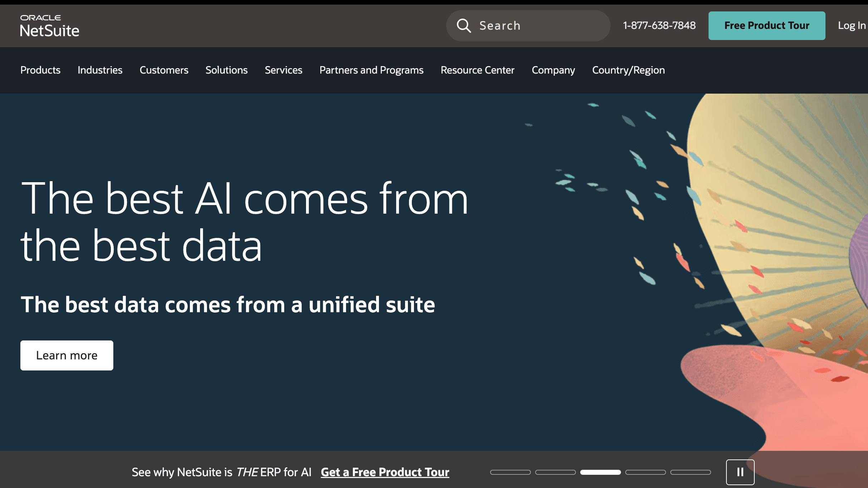Open the Services menu
Image resolution: width=868 pixels, height=488 pixels.
point(283,70)
